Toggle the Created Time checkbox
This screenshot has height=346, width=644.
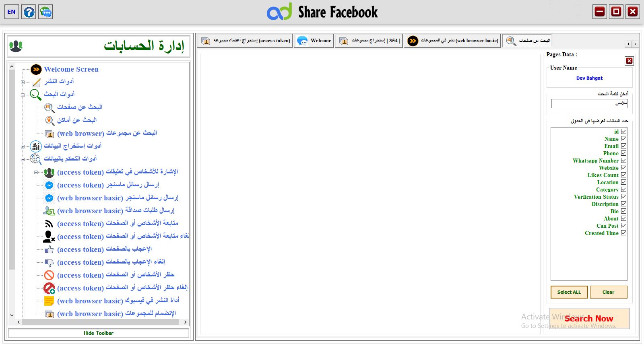tap(623, 233)
